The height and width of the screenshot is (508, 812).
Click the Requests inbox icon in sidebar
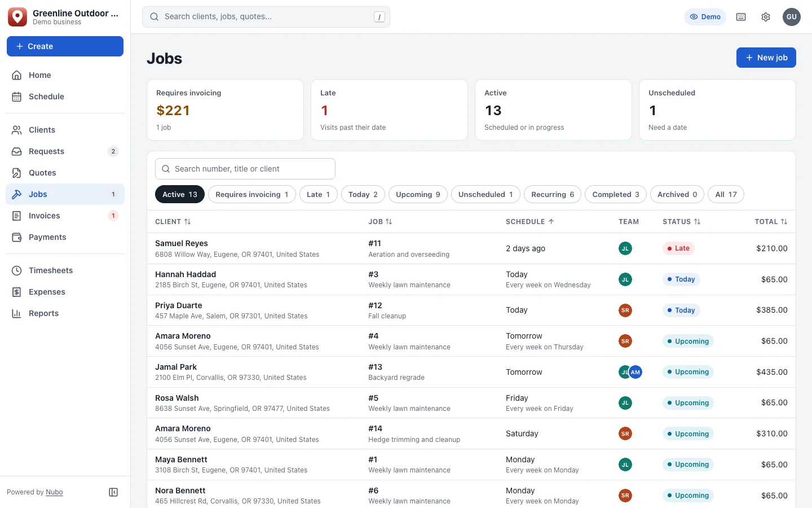pyautogui.click(x=17, y=151)
